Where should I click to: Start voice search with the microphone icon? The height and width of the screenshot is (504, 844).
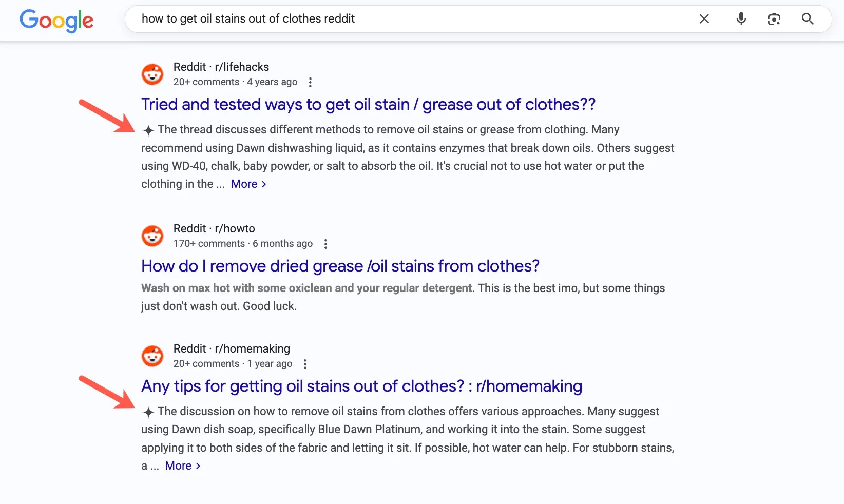pyautogui.click(x=741, y=19)
